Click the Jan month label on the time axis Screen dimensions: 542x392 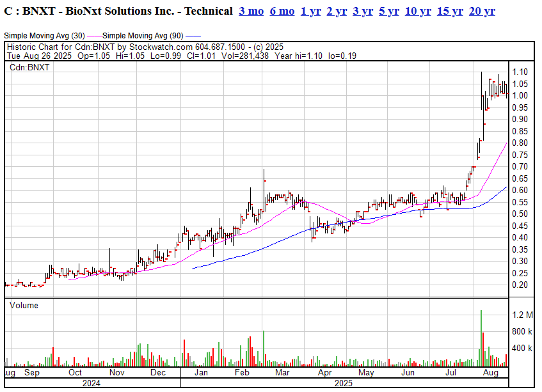201,373
